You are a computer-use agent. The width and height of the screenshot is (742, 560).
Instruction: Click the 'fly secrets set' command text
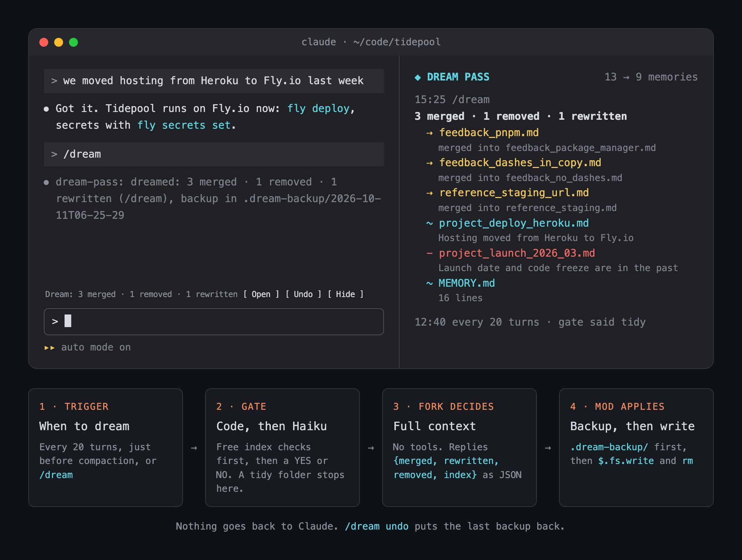184,125
